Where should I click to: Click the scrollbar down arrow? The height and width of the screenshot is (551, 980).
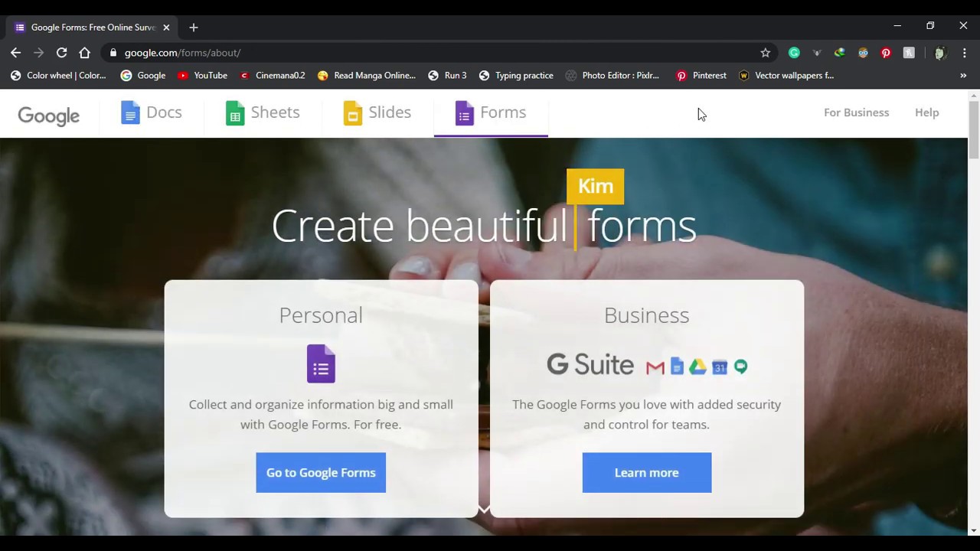tap(974, 530)
